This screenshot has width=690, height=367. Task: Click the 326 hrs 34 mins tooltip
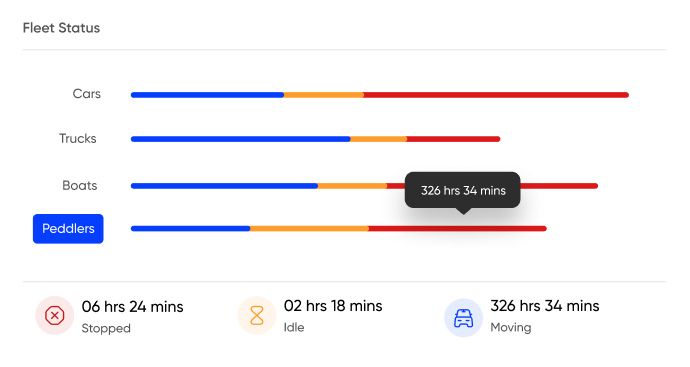(462, 191)
